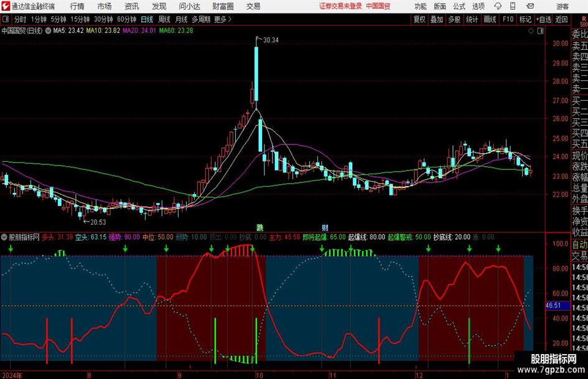
Task: Click the MA10: 23.82 value label
Action: click(x=103, y=30)
